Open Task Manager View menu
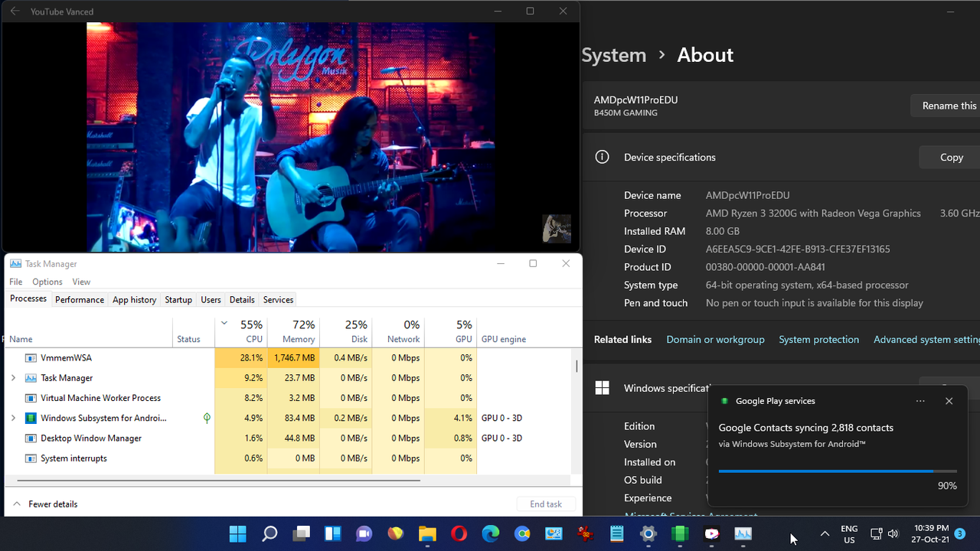The height and width of the screenshot is (551, 980). click(81, 282)
